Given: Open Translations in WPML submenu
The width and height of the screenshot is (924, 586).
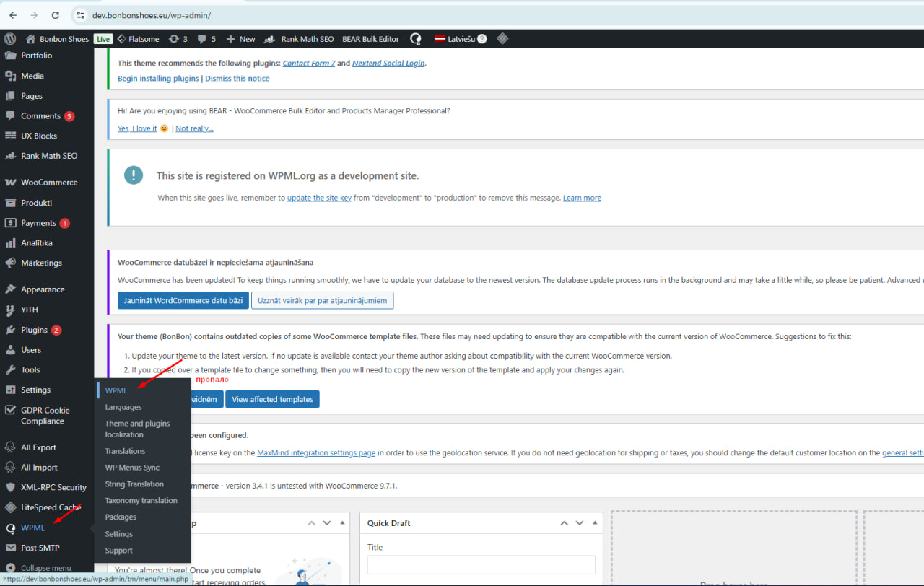Looking at the screenshot, I should tap(125, 451).
